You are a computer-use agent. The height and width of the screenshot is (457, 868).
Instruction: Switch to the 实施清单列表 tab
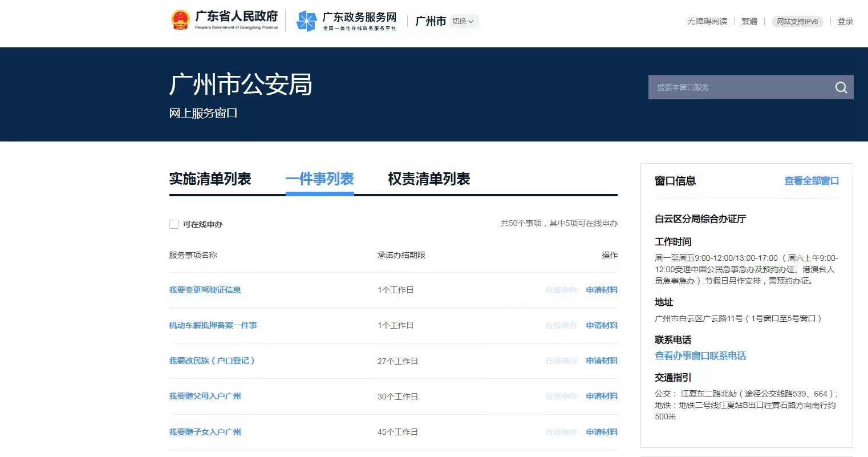pyautogui.click(x=210, y=179)
